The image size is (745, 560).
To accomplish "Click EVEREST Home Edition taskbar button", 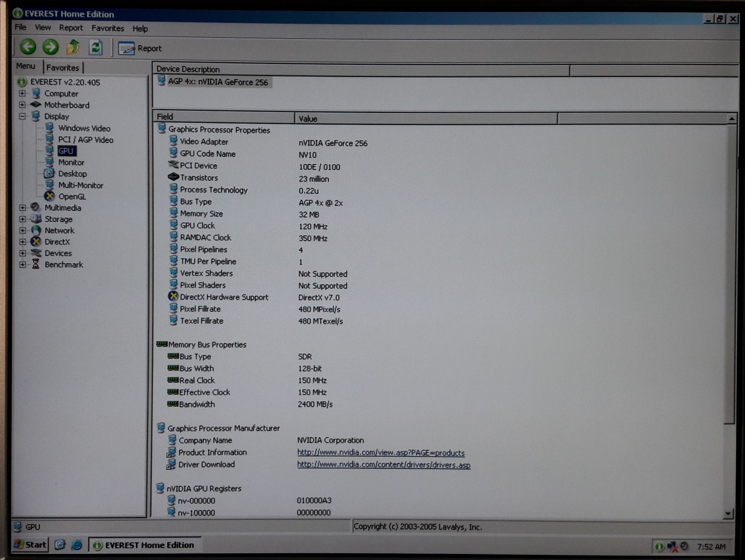I will pyautogui.click(x=145, y=545).
